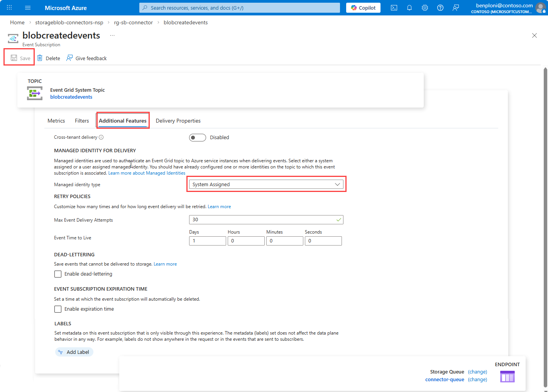
Task: Open the top bar feedback icon
Action: 456,8
